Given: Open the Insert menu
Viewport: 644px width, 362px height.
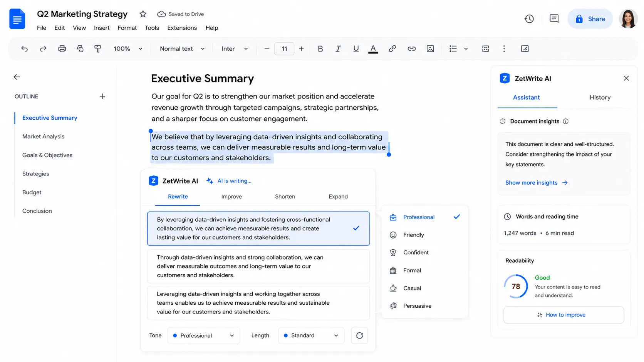Looking at the screenshot, I should (102, 28).
